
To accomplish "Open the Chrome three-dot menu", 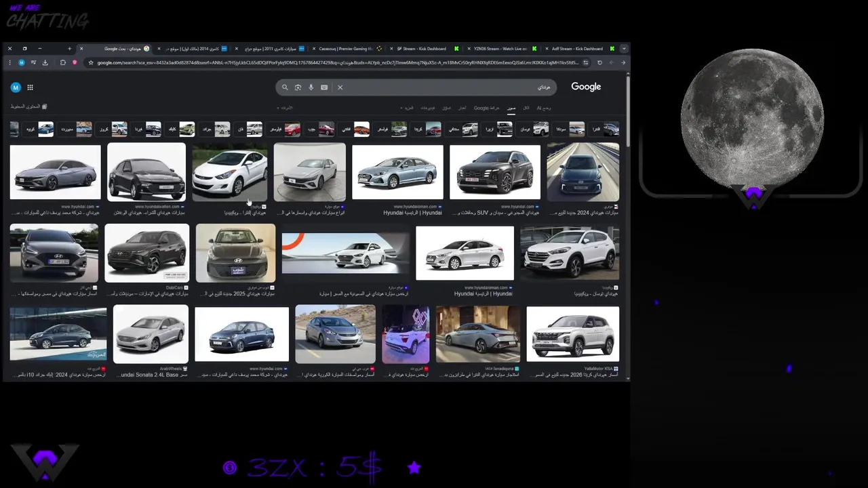I will click(9, 62).
